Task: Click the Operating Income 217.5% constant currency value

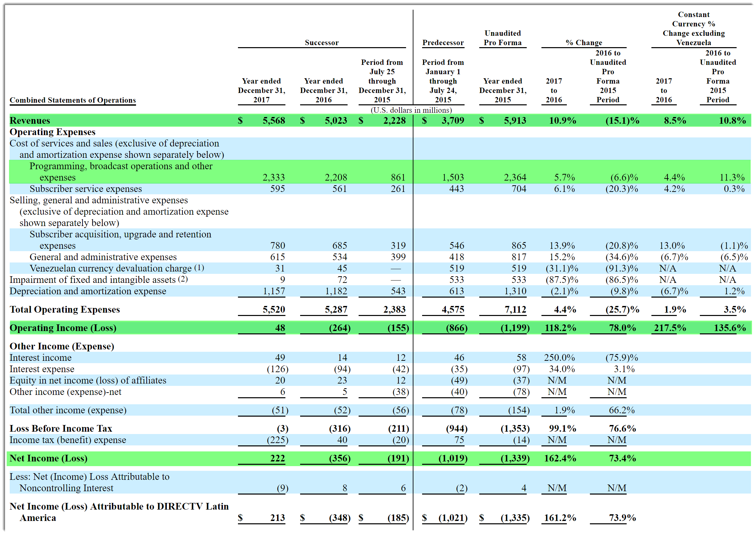Action: point(670,328)
